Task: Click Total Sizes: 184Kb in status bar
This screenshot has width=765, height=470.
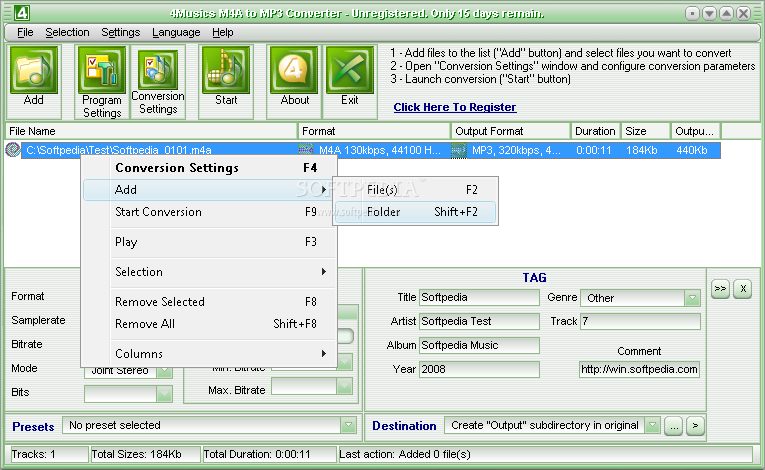Action: 145,454
